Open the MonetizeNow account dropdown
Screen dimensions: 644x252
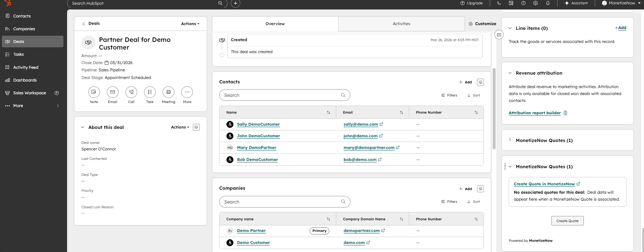point(621,3)
